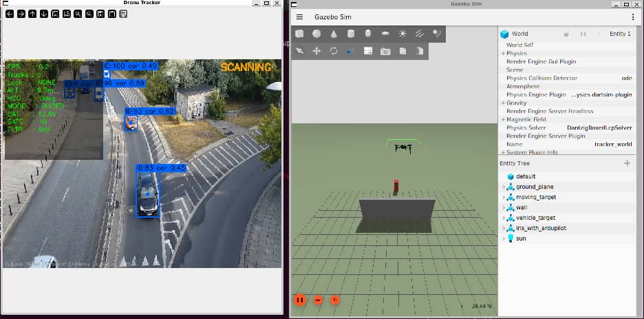Image resolution: width=644 pixels, height=319 pixels.
Task: Click the blue snap icon in Gazebo toolbar
Action: [351, 51]
